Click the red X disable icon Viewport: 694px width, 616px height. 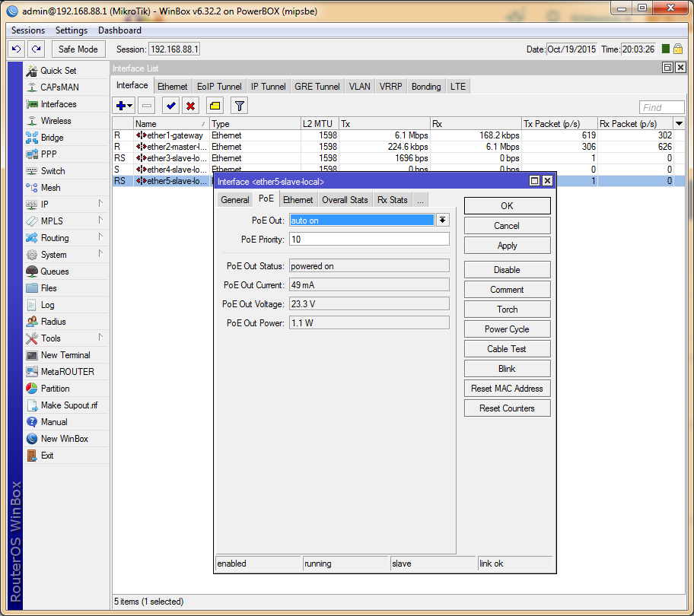click(x=190, y=106)
